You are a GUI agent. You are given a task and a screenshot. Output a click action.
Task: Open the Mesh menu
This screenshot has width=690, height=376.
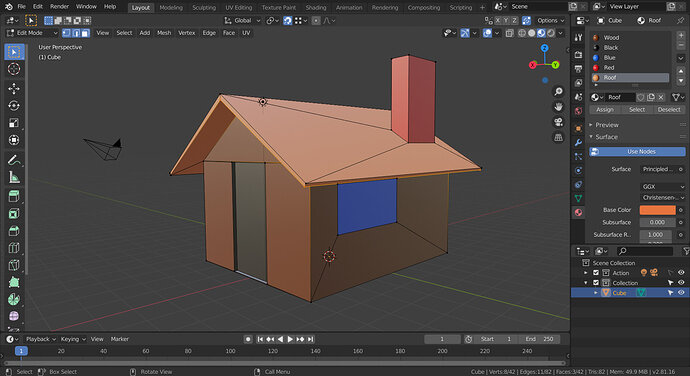(x=164, y=33)
